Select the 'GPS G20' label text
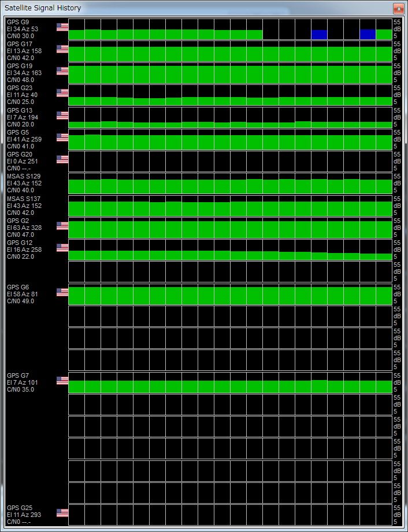This screenshot has height=532, width=408. point(20,154)
